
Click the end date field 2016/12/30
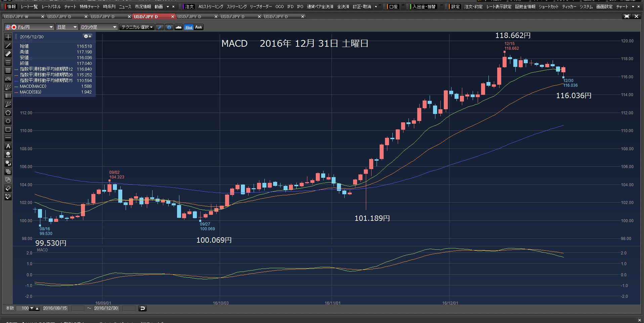[x=106, y=308]
